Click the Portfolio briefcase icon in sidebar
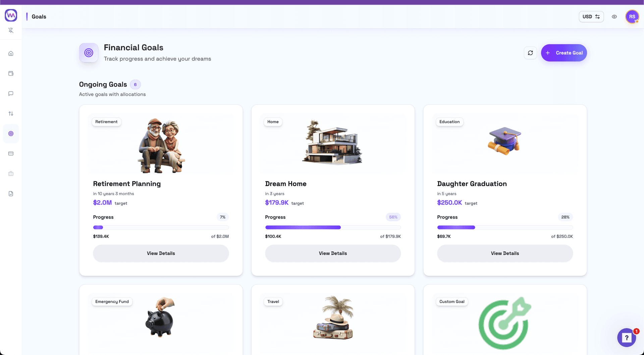Image resolution: width=644 pixels, height=355 pixels. [11, 174]
